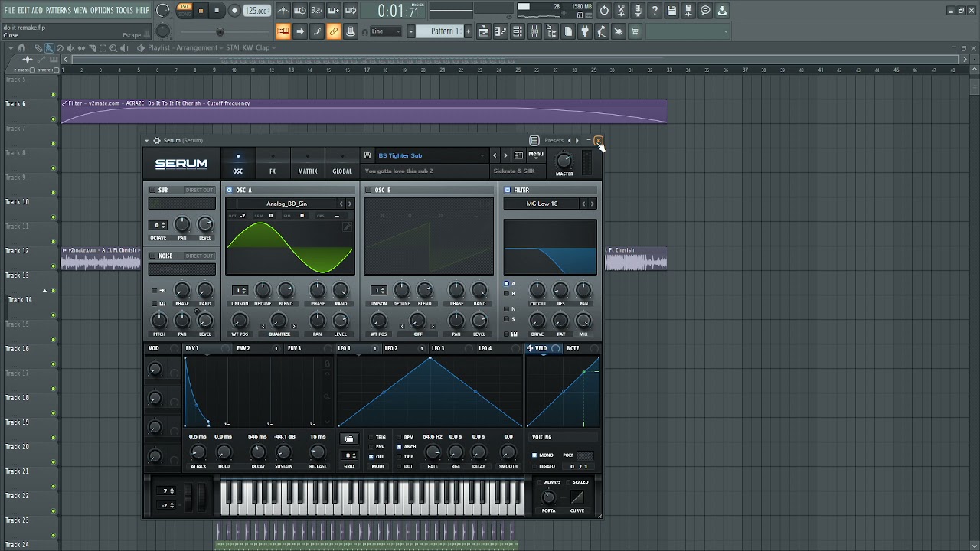Click the save project floppy icon in FL toolbar

coord(671,11)
